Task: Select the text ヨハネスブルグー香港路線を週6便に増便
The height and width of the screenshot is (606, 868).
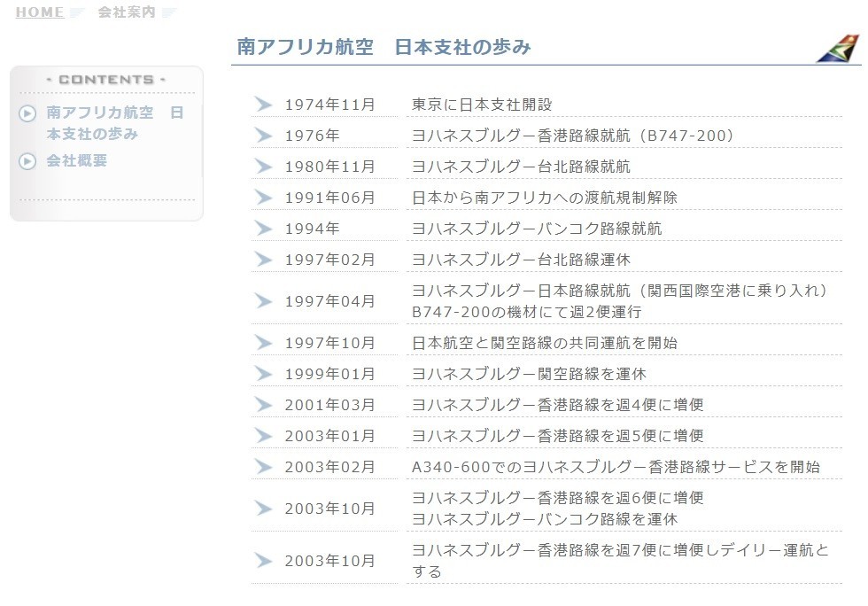Action: 557,498
